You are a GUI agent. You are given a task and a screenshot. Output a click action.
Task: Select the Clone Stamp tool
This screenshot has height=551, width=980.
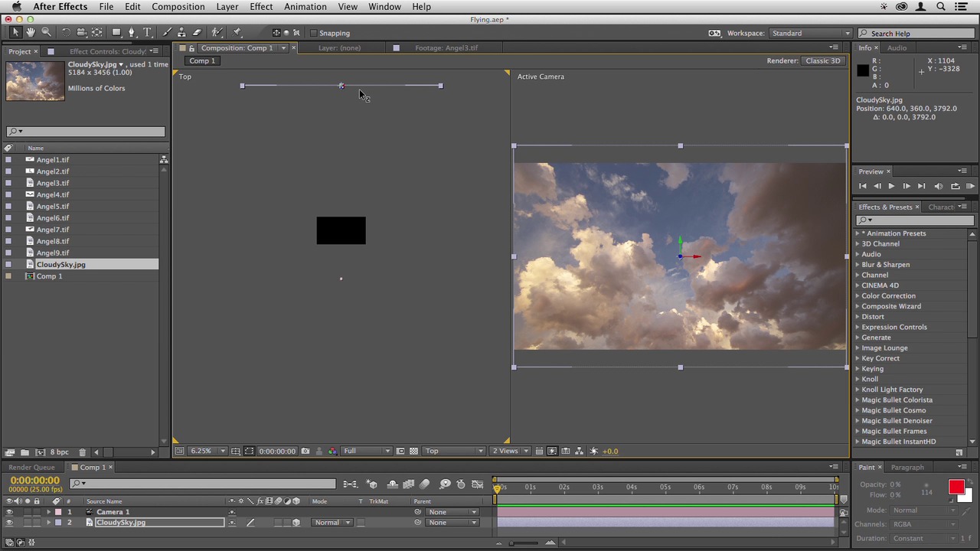point(182,32)
